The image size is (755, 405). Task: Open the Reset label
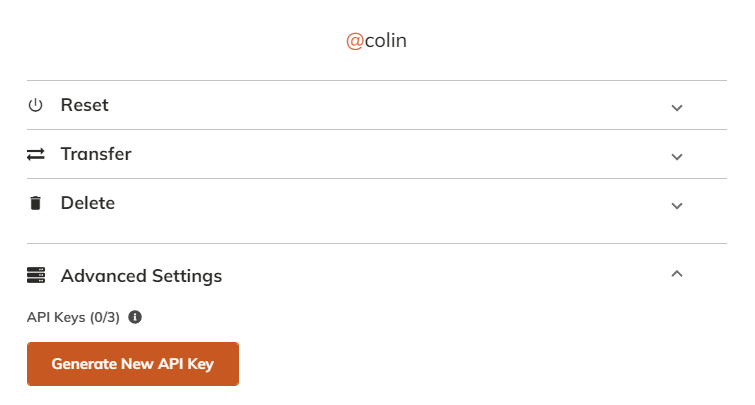[x=85, y=105]
